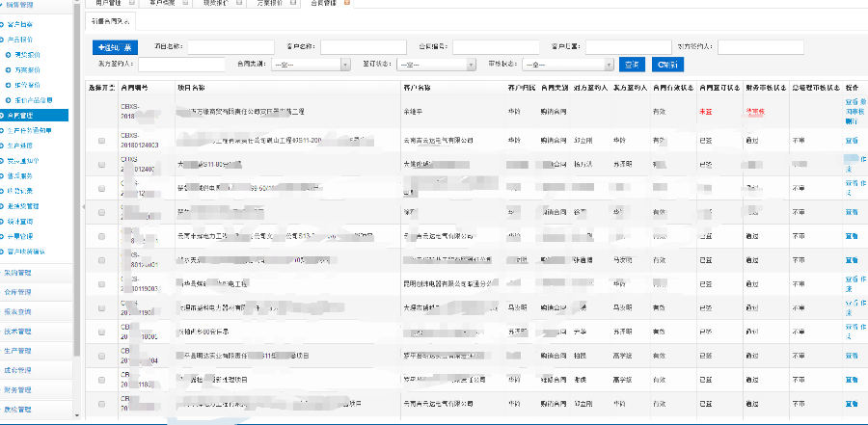Expand the 财务管理 sidebar section
Image resolution: width=868 pixels, height=425 pixels.
(37, 389)
